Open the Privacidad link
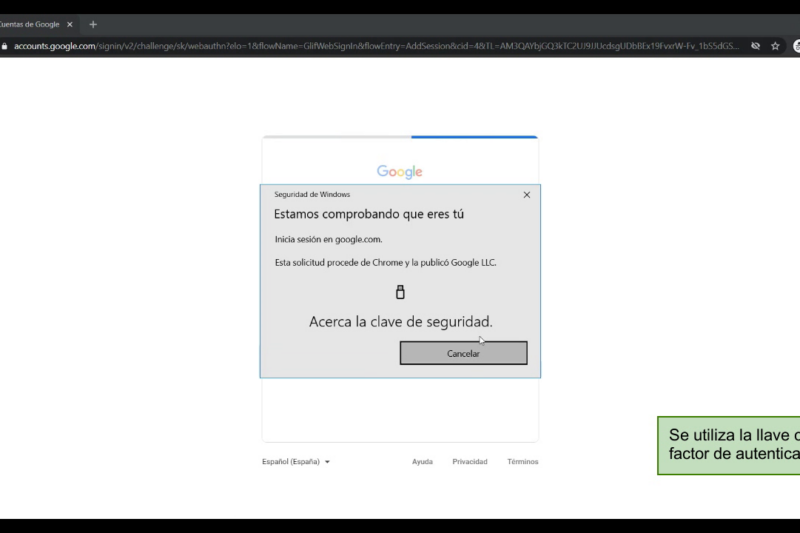Viewport: 800px width, 533px height. [x=470, y=462]
